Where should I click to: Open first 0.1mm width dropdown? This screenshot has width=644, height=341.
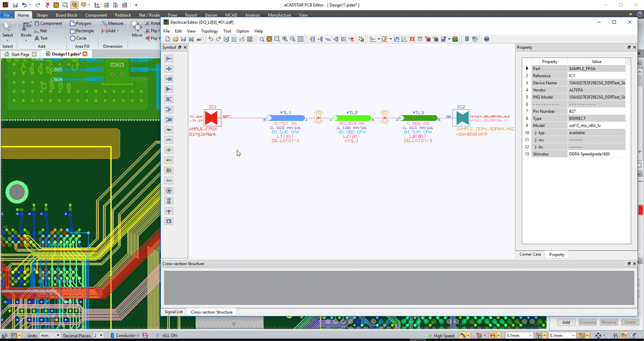530,336
